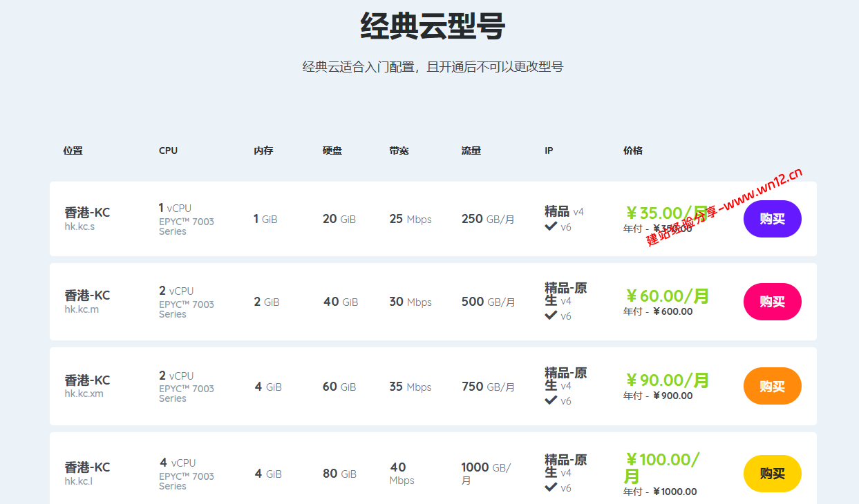Select the hk.kc.xm plan code text
The image size is (859, 504).
tap(84, 394)
